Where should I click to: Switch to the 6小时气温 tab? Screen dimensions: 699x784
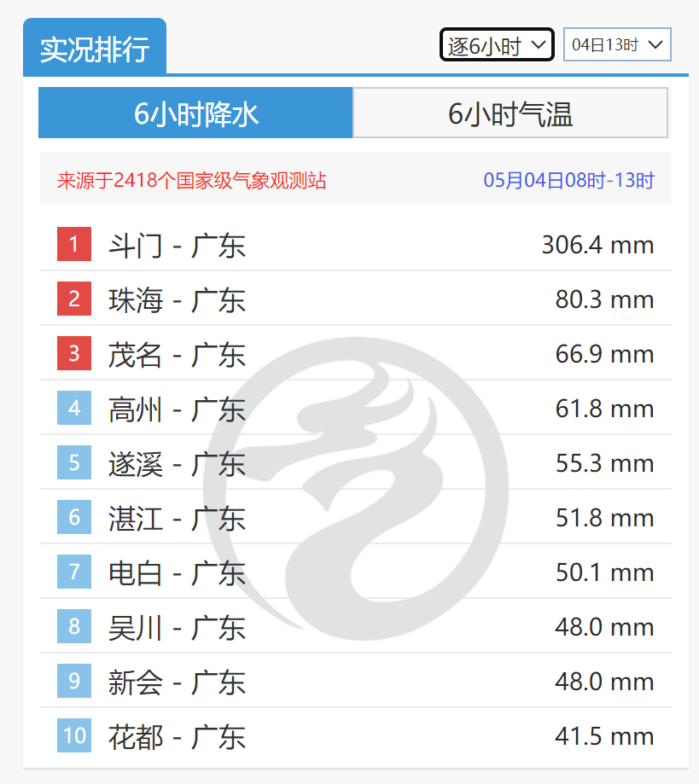pyautogui.click(x=510, y=113)
